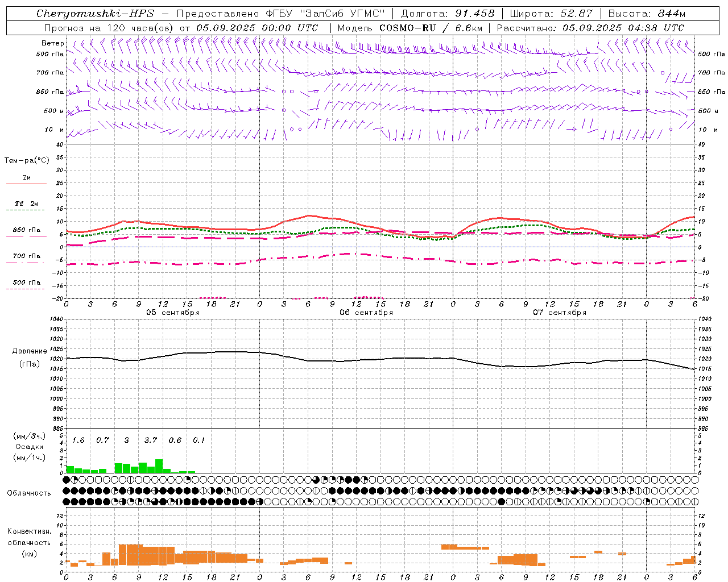The image size is (728, 582).
Task: Click the 'Давление' pressure panel label
Action: [30, 351]
